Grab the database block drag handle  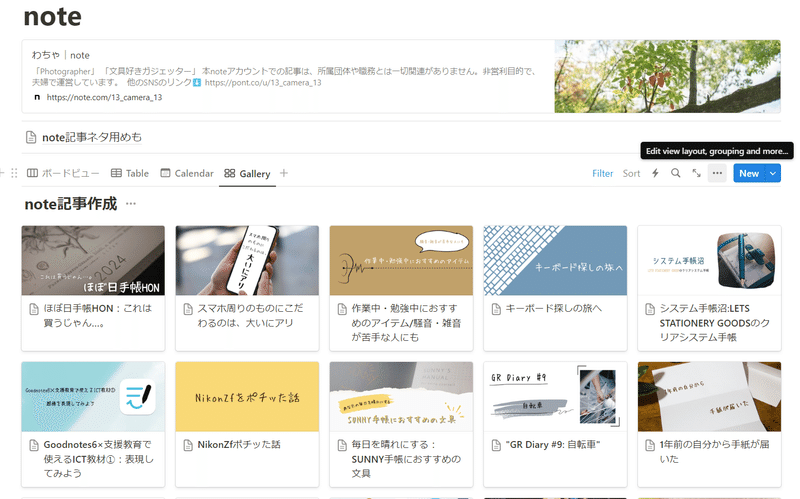tap(14, 173)
